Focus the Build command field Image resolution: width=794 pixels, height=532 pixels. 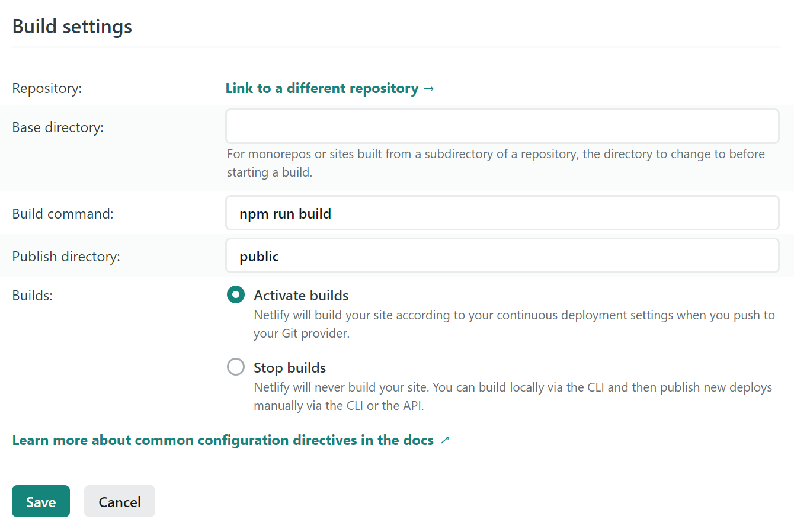[x=502, y=213]
